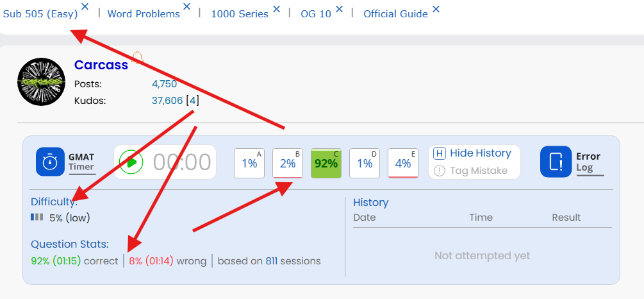
Task: Open the Error Log icon
Action: 556,162
